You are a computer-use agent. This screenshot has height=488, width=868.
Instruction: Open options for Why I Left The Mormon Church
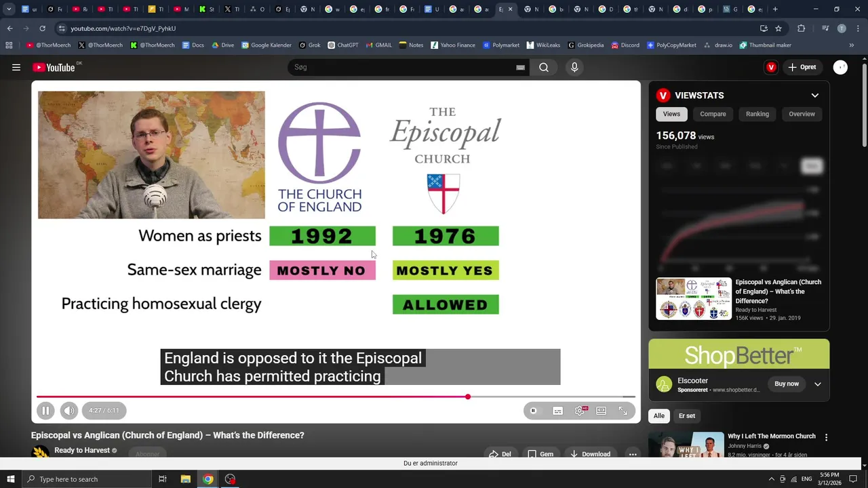coord(826,437)
